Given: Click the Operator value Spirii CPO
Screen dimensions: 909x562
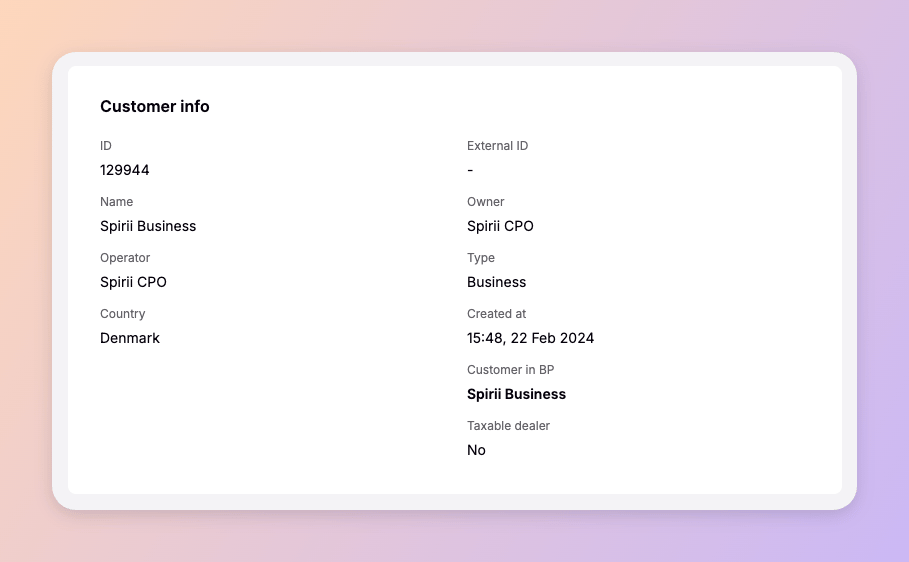Looking at the screenshot, I should click(x=133, y=282).
